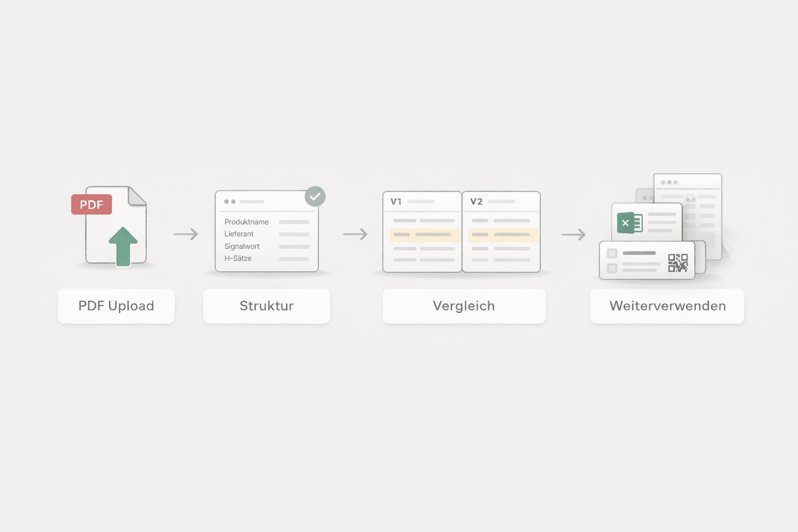Switch to the V1 tab

396,200
